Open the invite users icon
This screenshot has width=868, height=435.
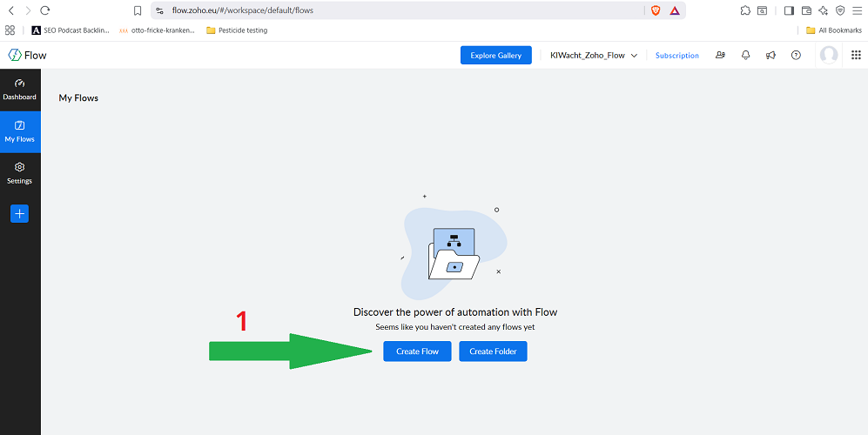click(x=720, y=55)
